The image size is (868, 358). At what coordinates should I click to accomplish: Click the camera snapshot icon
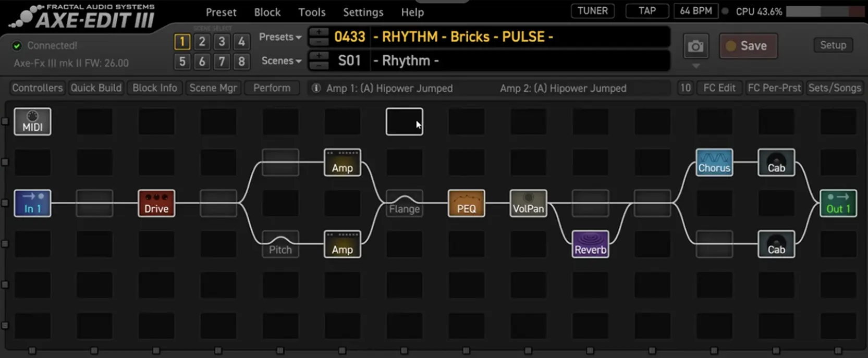click(695, 46)
